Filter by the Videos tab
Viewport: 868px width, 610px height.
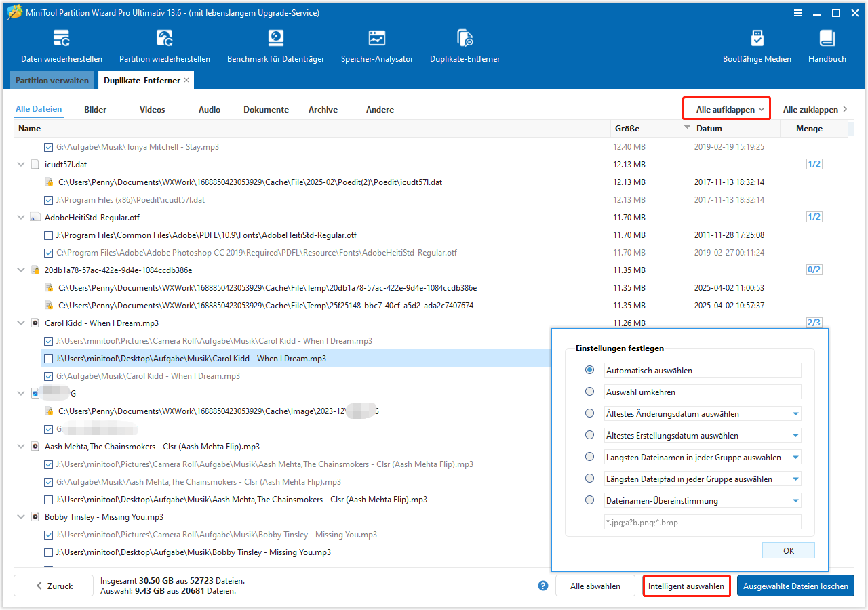coord(153,110)
